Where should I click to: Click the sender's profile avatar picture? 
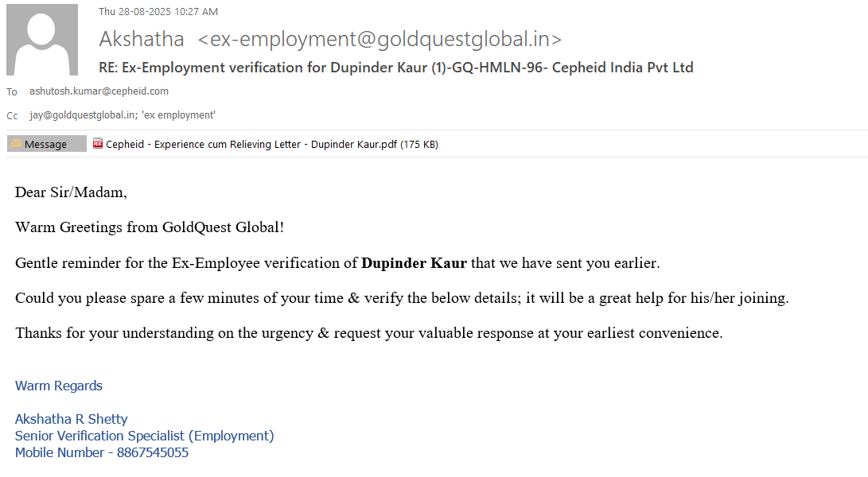tap(42, 40)
